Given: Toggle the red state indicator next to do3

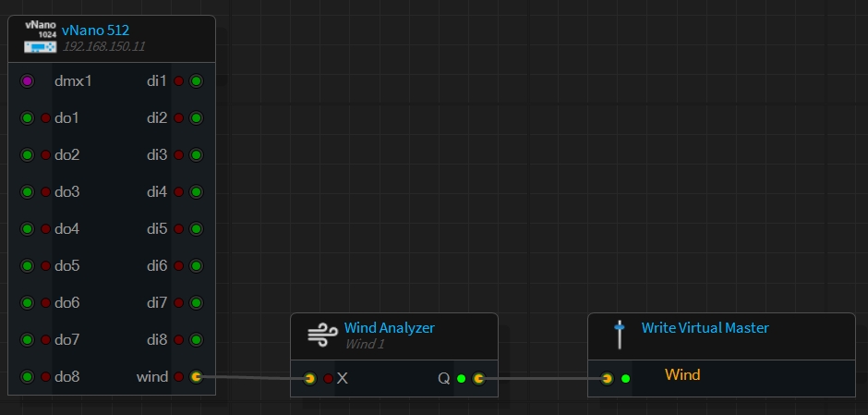Looking at the screenshot, I should click(x=45, y=192).
